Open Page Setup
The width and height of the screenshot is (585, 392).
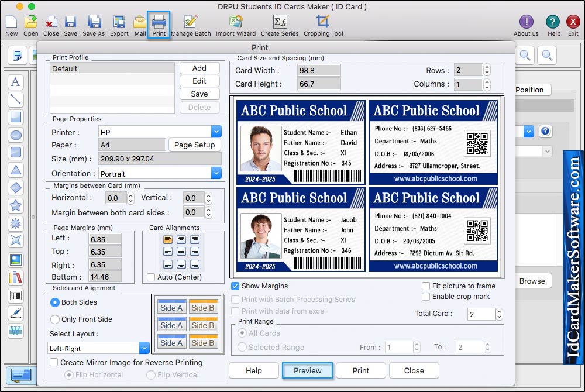(x=194, y=145)
